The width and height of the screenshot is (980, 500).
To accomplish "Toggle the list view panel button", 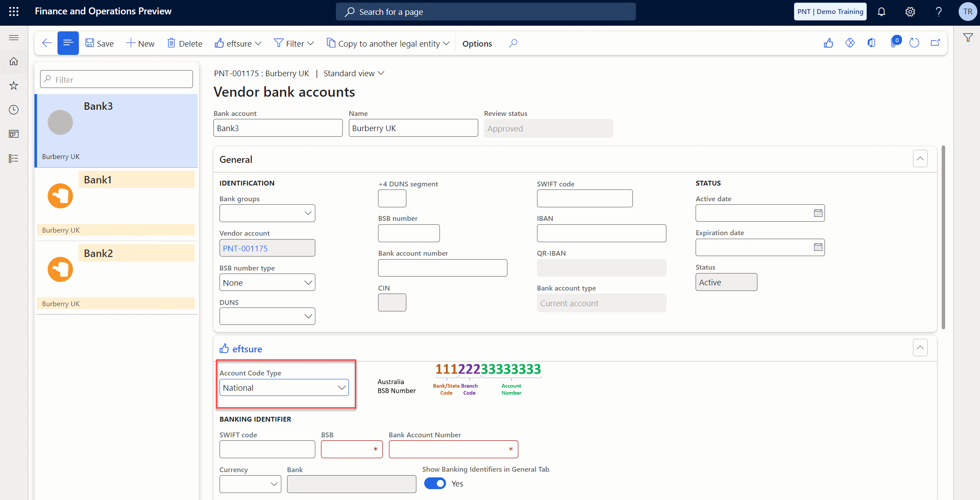I will pyautogui.click(x=68, y=43).
